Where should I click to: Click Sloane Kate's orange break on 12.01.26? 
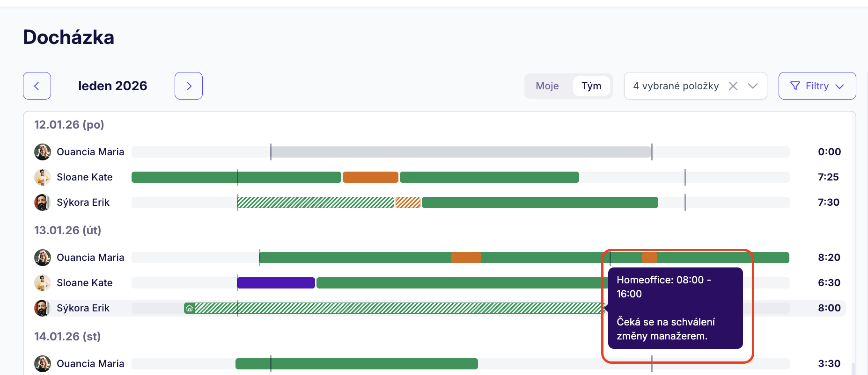coord(370,177)
